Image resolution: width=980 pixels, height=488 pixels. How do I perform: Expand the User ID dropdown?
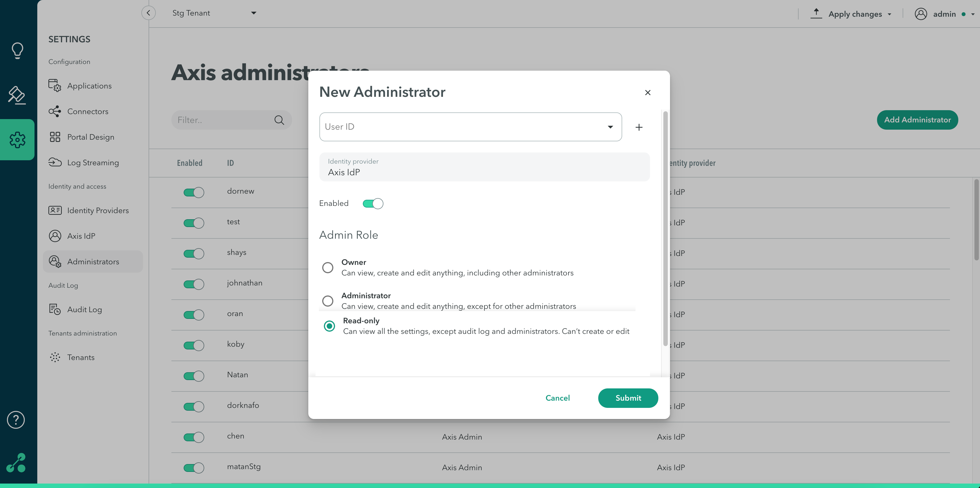[x=610, y=127]
